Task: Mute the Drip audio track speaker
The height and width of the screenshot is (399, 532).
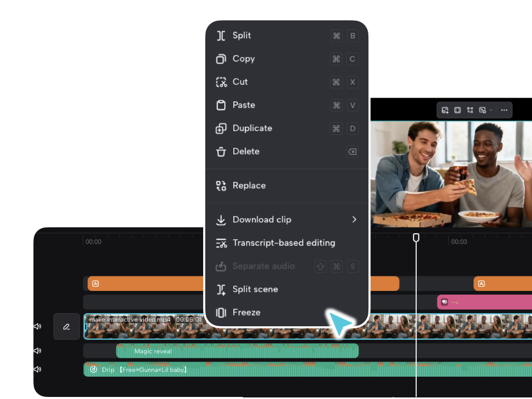Action: click(x=37, y=369)
